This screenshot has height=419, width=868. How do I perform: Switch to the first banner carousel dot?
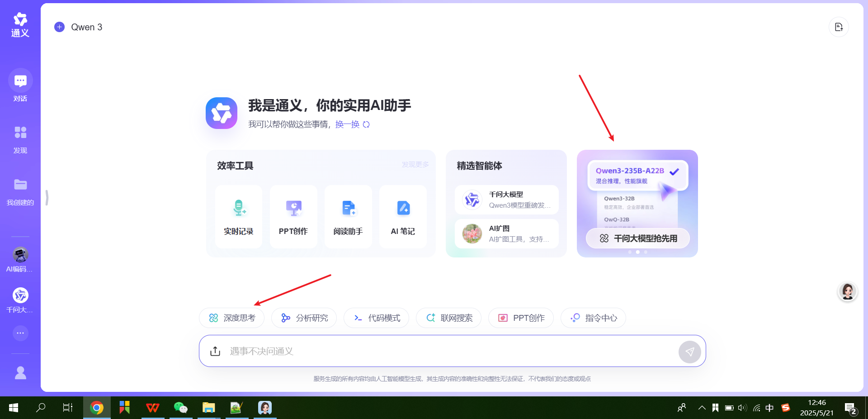(x=630, y=252)
